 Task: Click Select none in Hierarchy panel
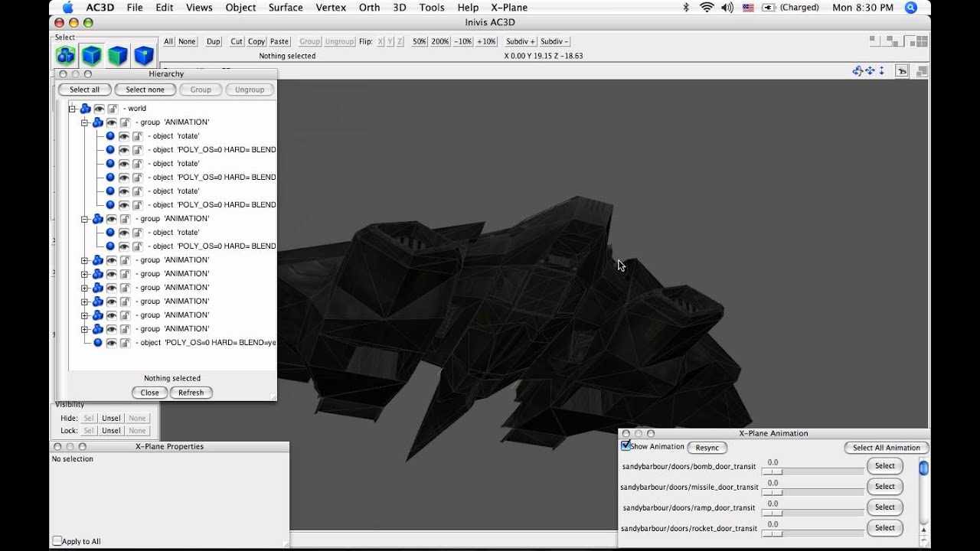[x=145, y=90]
